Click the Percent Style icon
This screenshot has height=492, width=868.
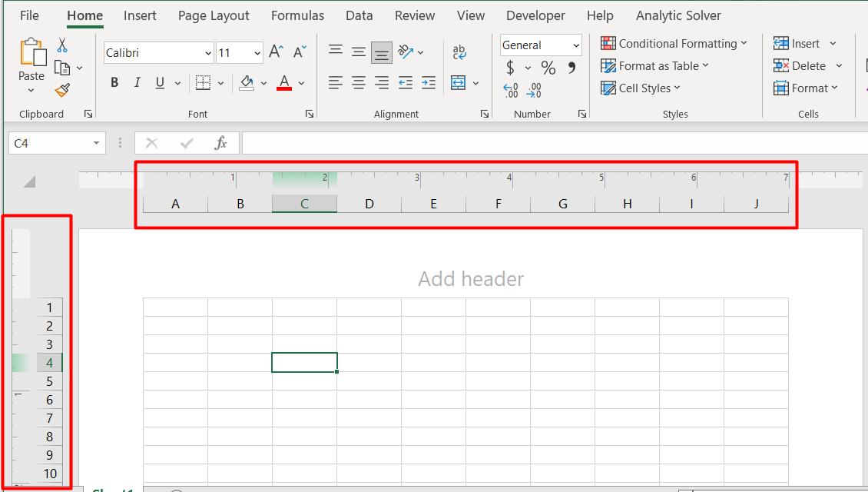(x=548, y=68)
